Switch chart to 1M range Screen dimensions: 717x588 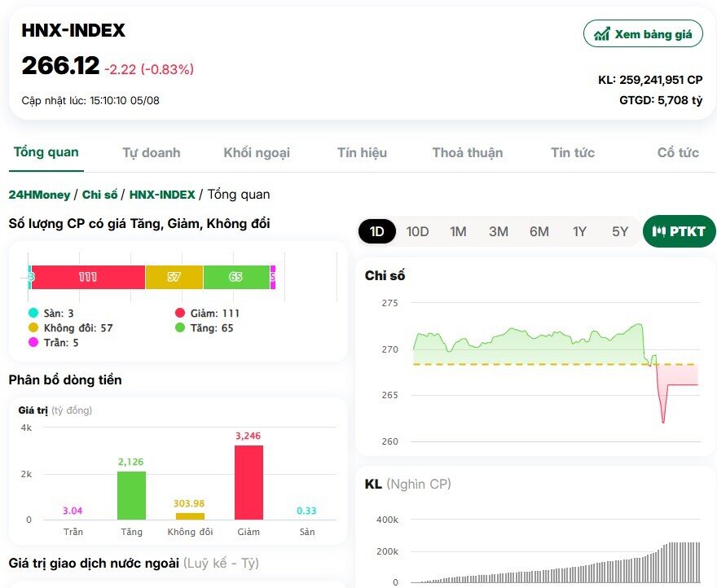click(x=458, y=231)
